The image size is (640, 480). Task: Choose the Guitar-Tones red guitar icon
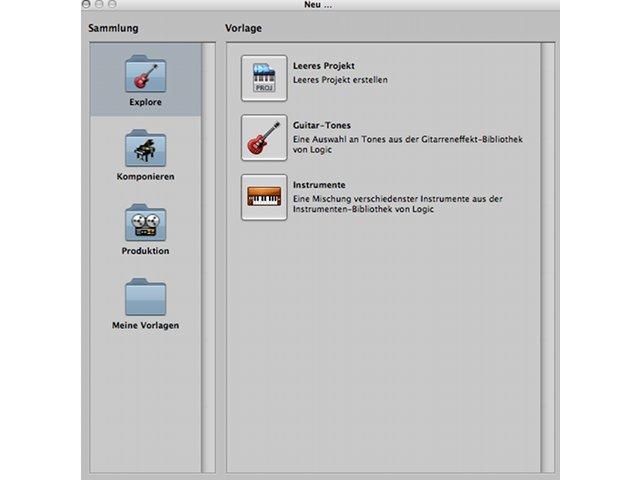264,138
